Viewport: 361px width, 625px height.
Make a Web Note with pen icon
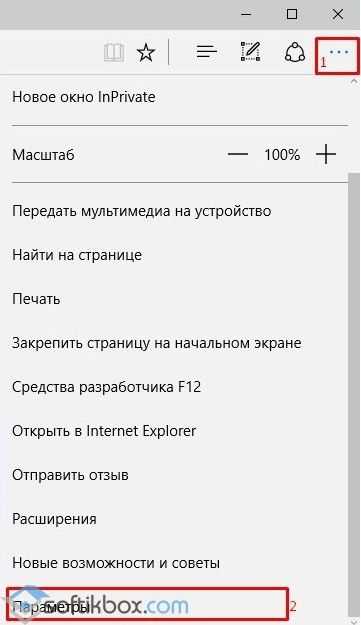(x=251, y=51)
